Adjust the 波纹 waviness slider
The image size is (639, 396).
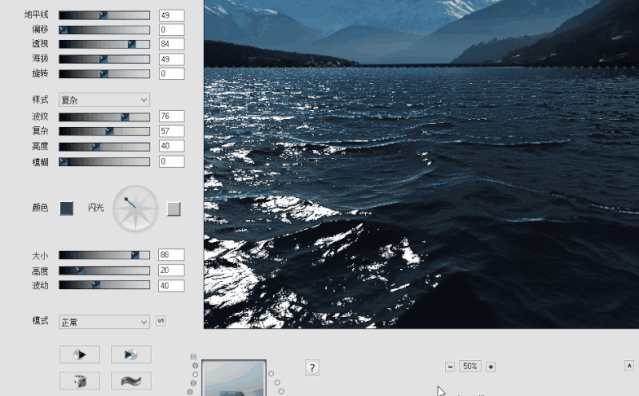point(104,117)
